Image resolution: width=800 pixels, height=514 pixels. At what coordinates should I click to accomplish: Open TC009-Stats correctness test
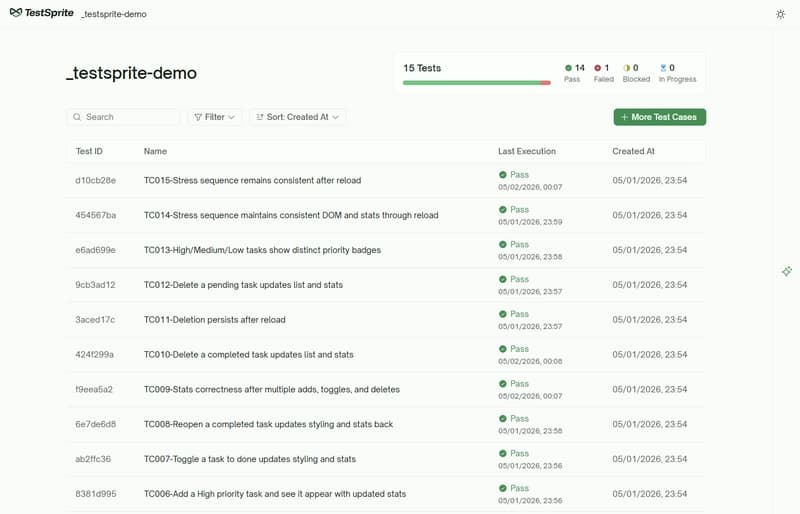(272, 389)
